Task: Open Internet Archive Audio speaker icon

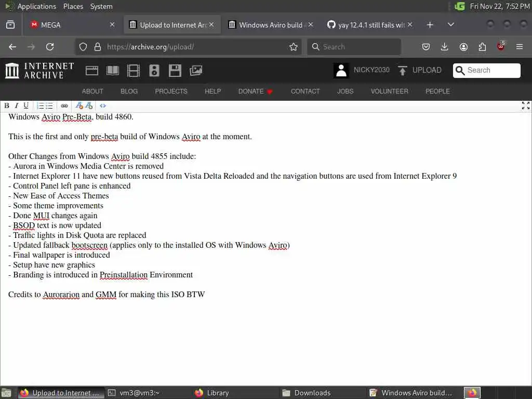Action: [154, 71]
